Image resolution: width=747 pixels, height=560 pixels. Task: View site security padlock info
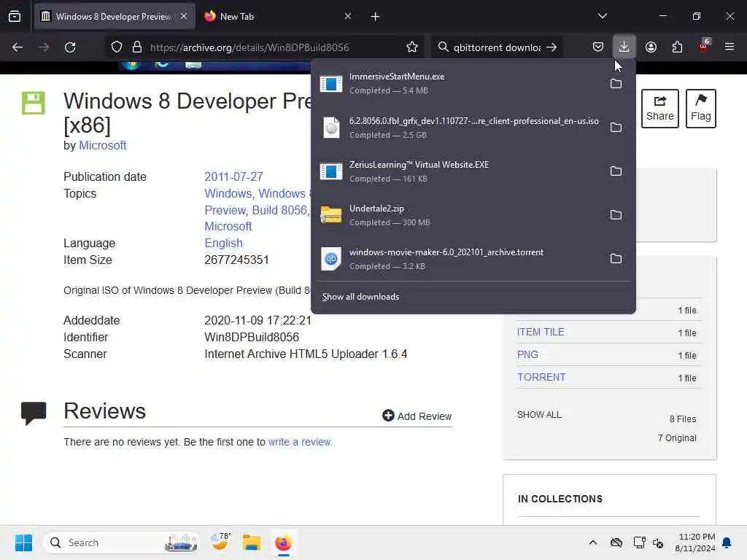point(137,47)
